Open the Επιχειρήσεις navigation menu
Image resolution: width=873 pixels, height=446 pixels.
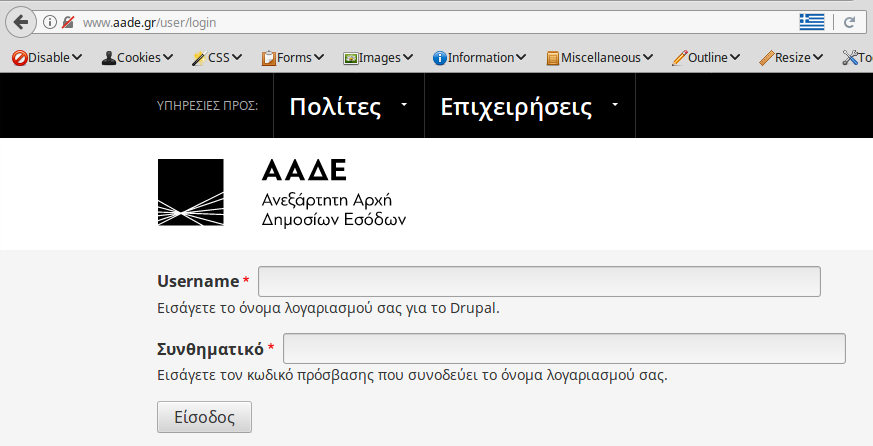click(x=529, y=106)
